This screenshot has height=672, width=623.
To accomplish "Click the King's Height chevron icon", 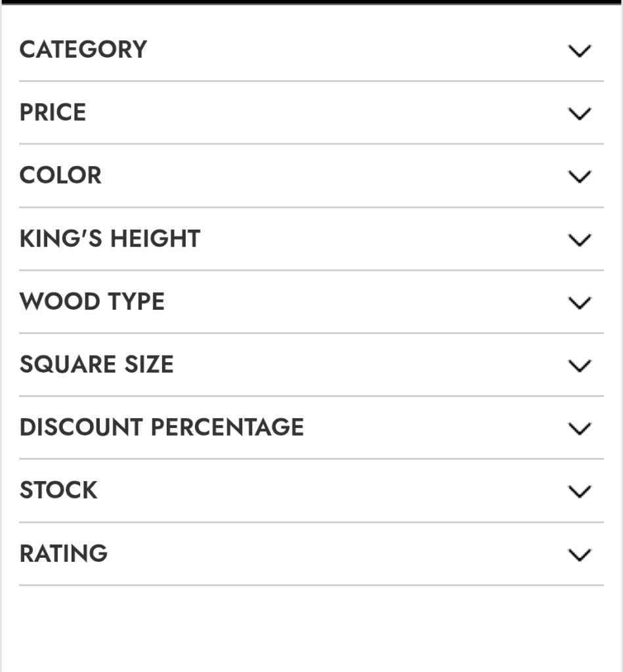I will (x=579, y=240).
